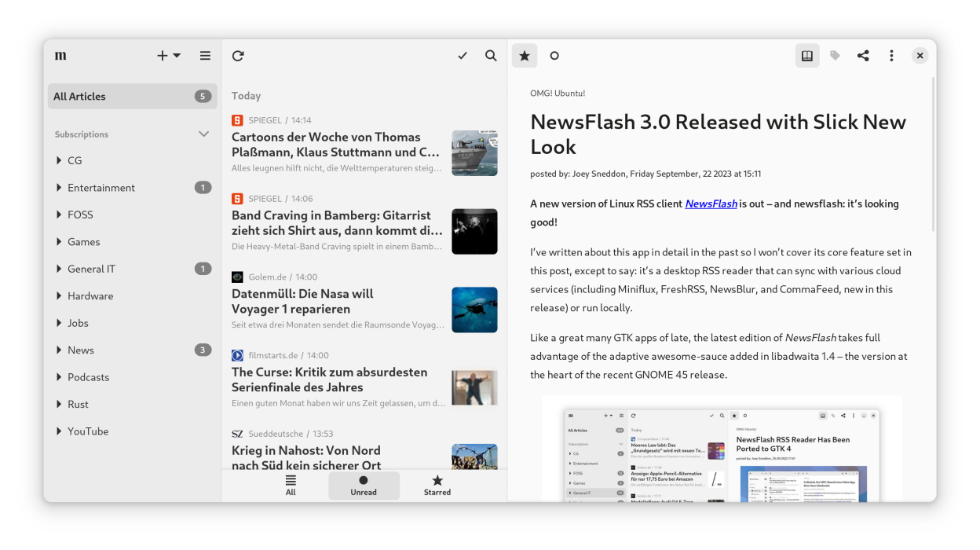
Task: Click the NewsFlash 'm' logo icon
Action: [60, 56]
